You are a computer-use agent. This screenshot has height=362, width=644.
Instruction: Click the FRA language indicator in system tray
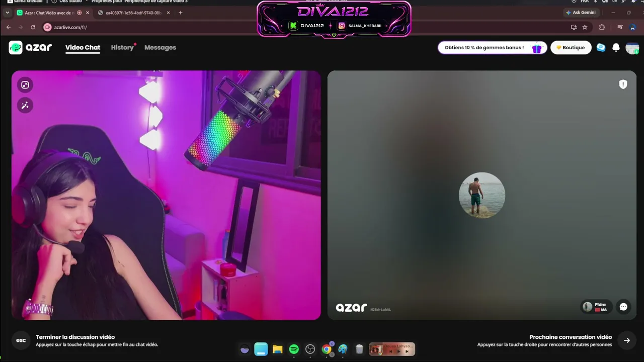tap(585, 2)
